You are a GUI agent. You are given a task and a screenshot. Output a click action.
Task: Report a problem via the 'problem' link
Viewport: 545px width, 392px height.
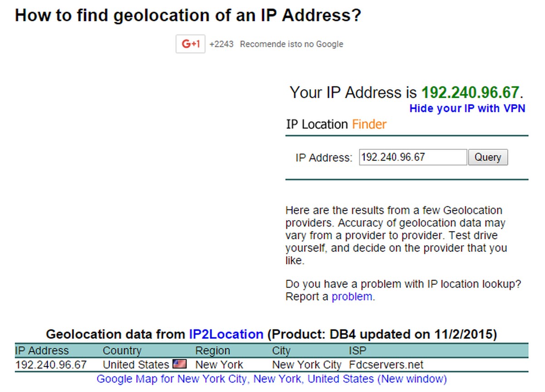click(352, 296)
